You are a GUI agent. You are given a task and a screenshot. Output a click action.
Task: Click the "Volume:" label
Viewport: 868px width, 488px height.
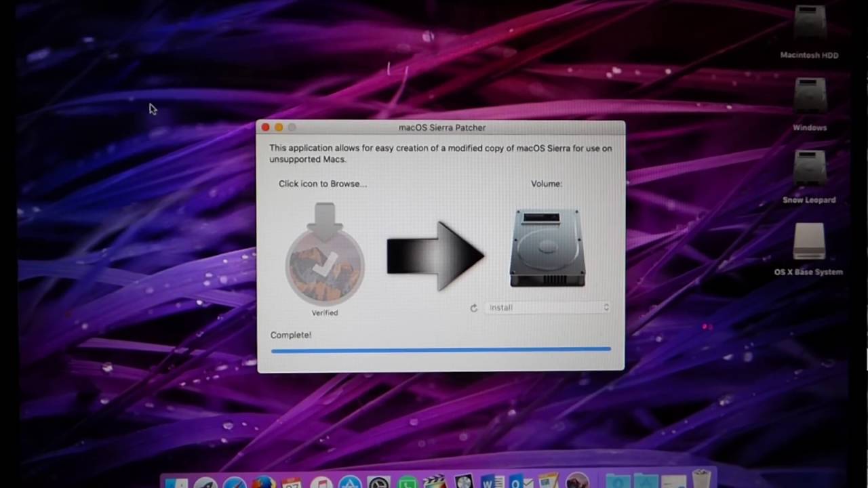[x=547, y=184]
